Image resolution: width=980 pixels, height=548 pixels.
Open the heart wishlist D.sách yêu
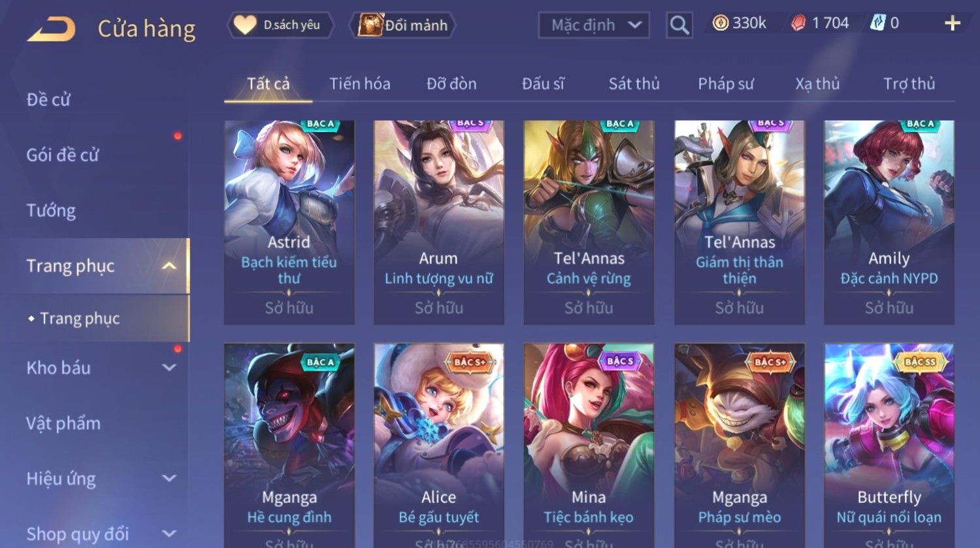tap(281, 25)
